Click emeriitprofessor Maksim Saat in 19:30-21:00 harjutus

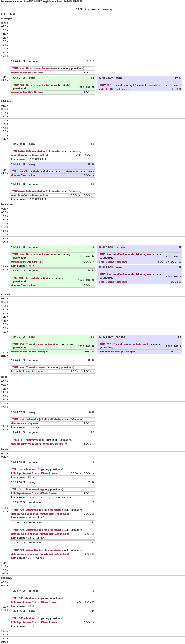(29, 195)
